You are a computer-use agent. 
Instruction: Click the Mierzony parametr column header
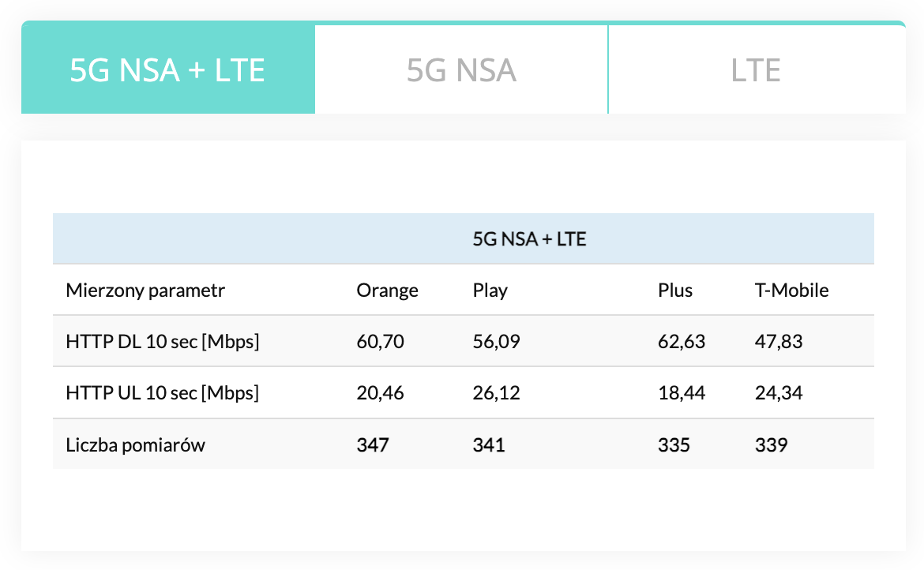145,291
